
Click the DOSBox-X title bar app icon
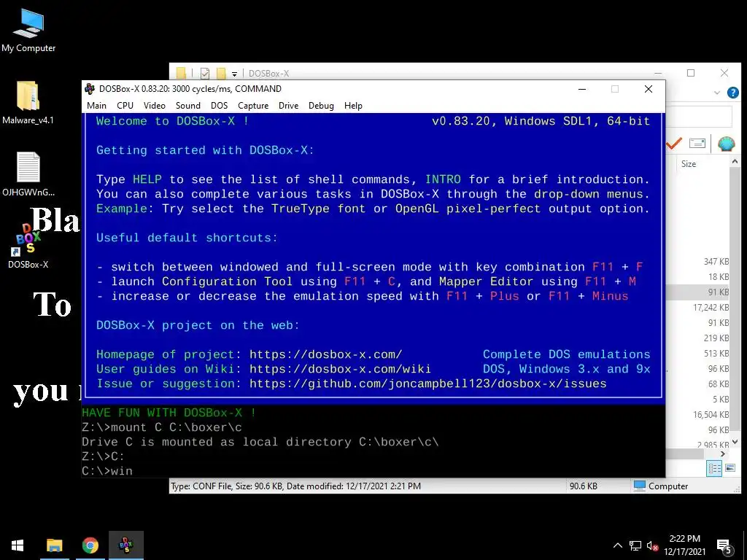90,88
